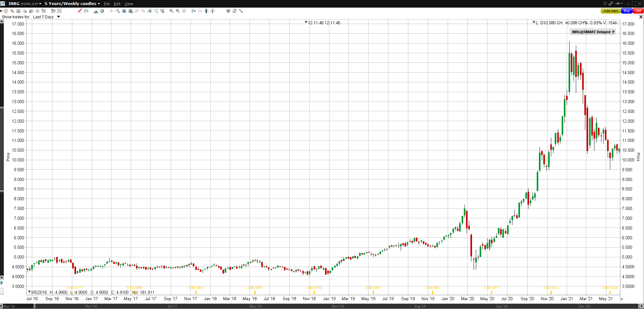This screenshot has width=644, height=309.
Task: Click dividend marker D $0.0591
Action: point(255,288)
